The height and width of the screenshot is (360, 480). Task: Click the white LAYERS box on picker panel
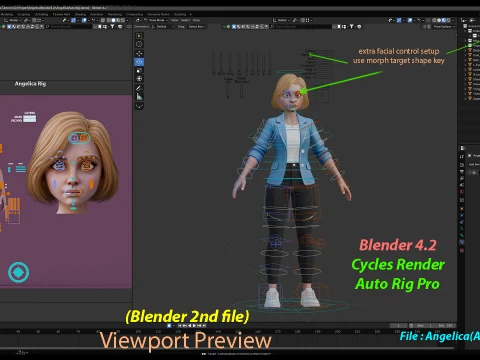(x=30, y=118)
